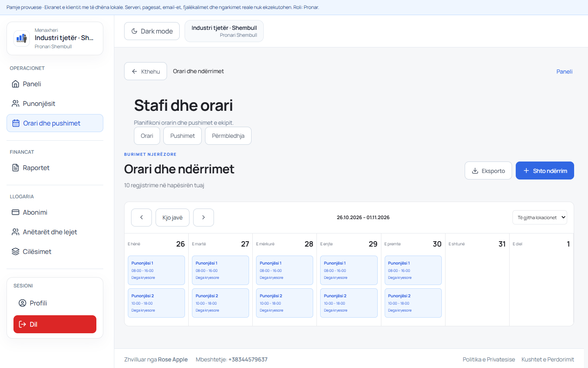The image size is (588, 368).
Task: Click the download icon in Eksporto
Action: 475,171
